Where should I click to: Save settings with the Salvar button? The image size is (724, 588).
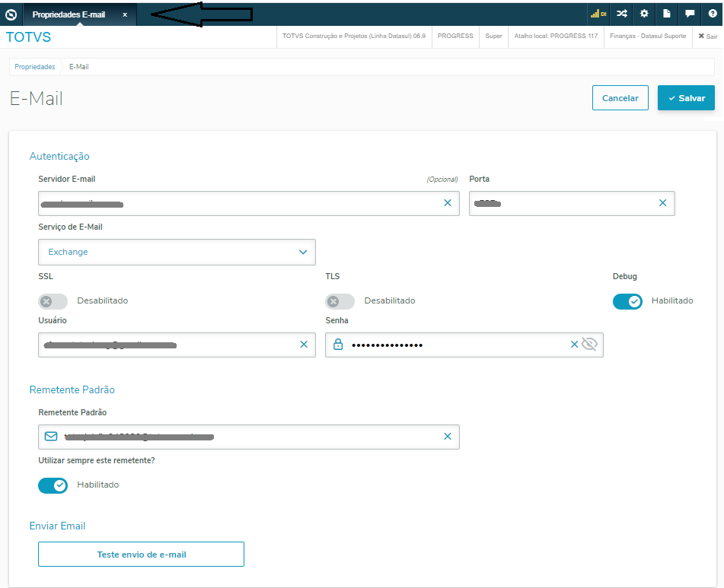click(686, 98)
